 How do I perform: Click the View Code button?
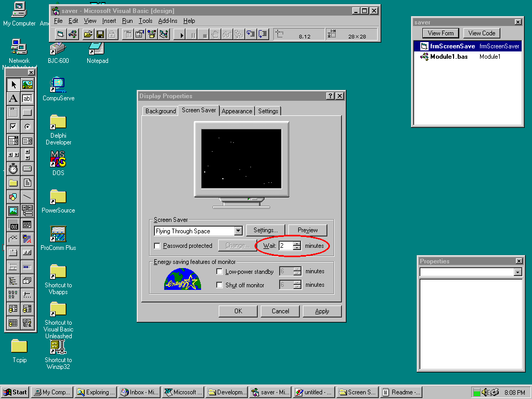click(x=482, y=33)
